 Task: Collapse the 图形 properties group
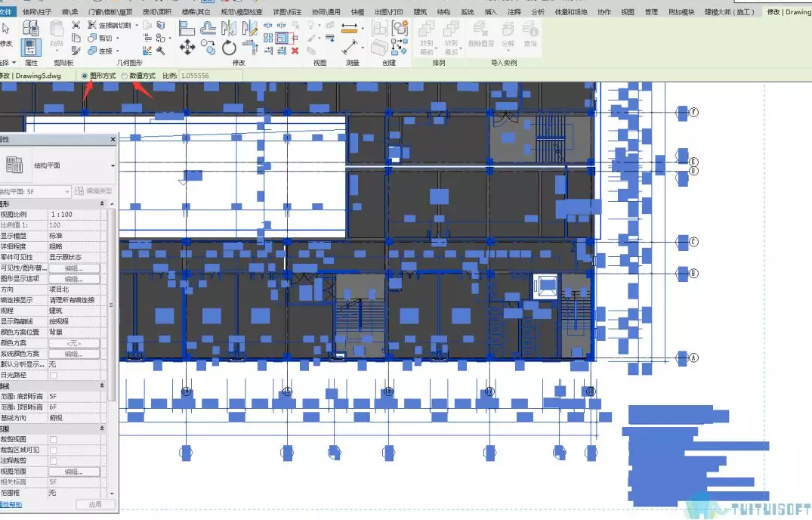coord(102,204)
